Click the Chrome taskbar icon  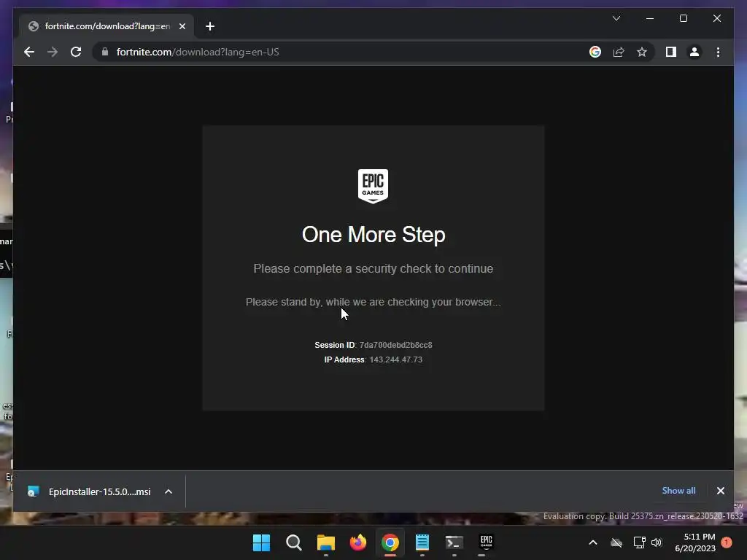(390, 542)
